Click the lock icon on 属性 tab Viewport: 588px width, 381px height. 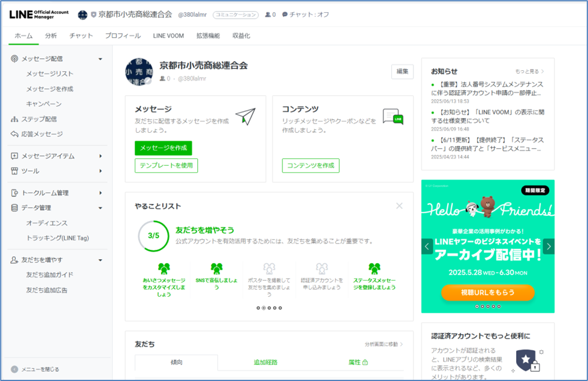pyautogui.click(x=365, y=362)
